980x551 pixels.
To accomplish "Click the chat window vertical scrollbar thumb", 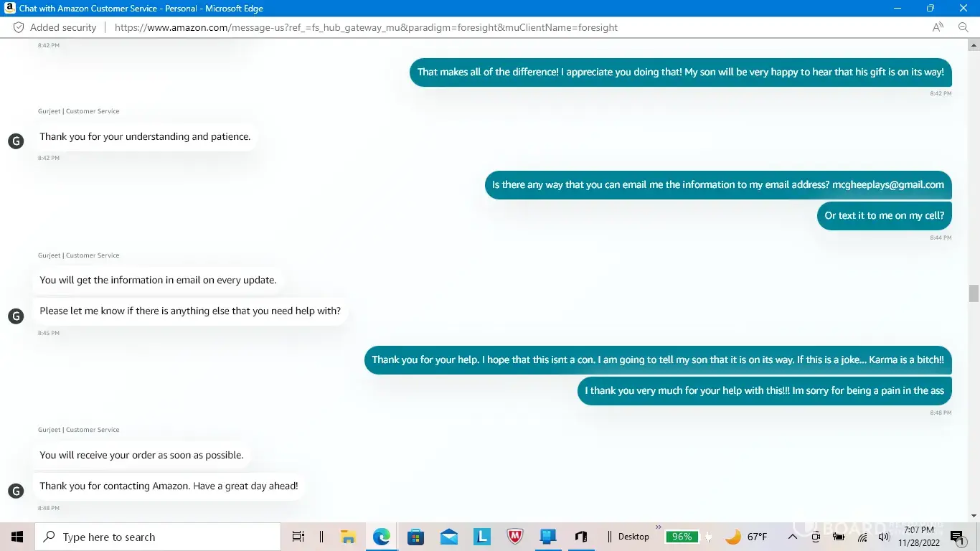I will coord(974,293).
